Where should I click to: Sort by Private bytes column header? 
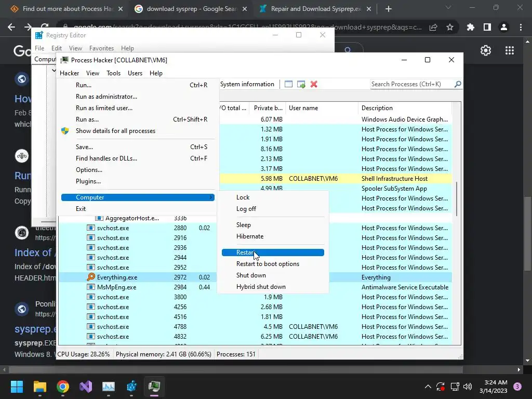[x=268, y=108]
